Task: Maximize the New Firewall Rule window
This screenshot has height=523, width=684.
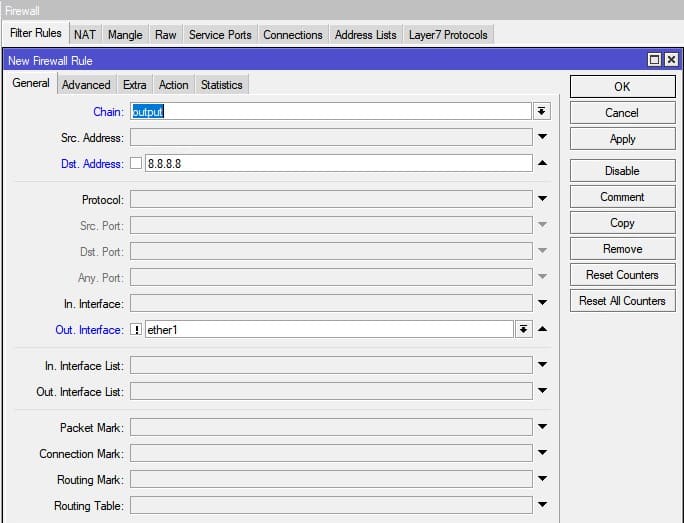Action: (654, 60)
